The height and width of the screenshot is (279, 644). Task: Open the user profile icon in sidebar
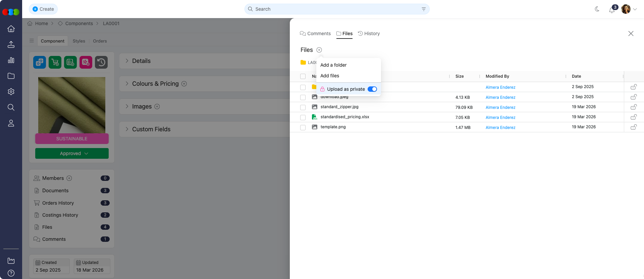tap(11, 123)
